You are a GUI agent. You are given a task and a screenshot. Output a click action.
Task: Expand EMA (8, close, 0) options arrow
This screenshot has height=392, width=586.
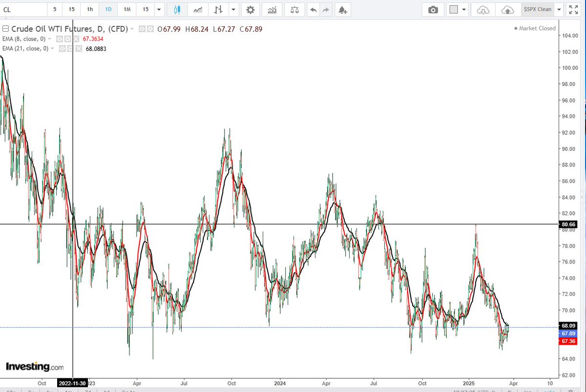(x=50, y=39)
